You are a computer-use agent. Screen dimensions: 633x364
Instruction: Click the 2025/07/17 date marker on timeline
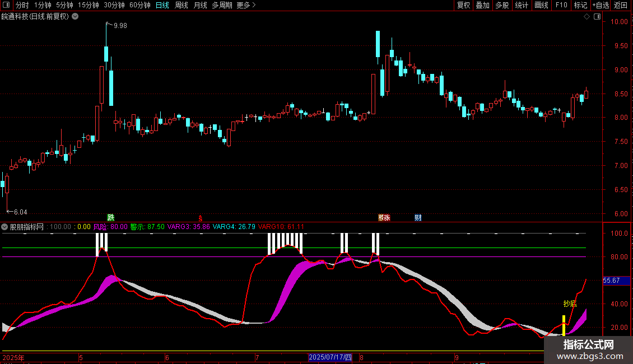[x=330, y=357]
